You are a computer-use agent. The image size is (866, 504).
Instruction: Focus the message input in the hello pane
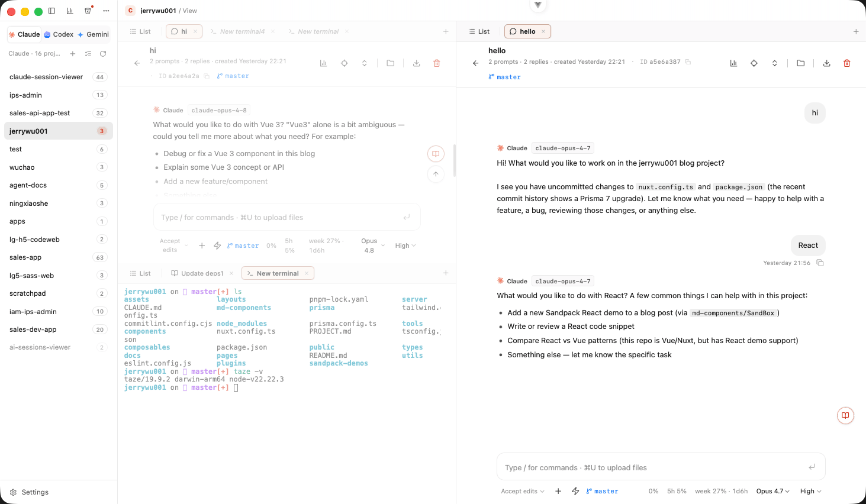coord(661,467)
